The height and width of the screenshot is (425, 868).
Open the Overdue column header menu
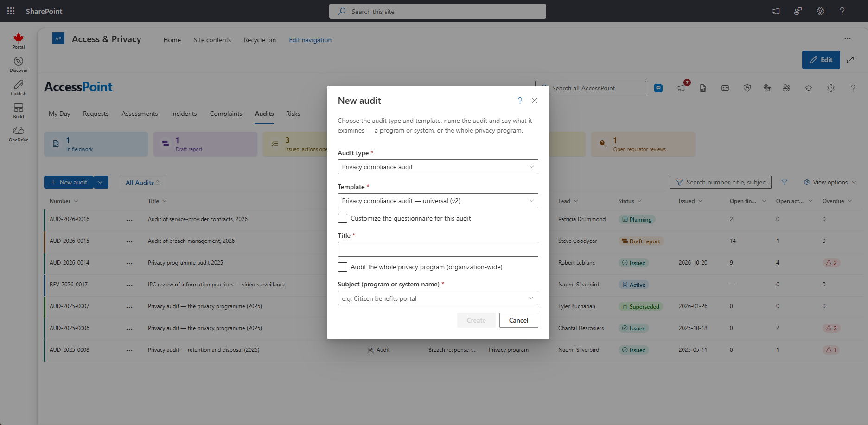(x=837, y=201)
